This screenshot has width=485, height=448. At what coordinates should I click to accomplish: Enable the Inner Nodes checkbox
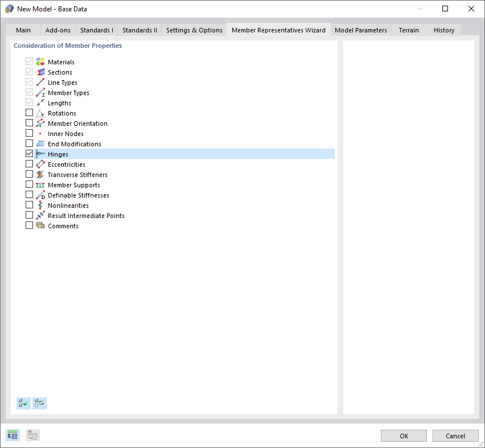pos(30,133)
